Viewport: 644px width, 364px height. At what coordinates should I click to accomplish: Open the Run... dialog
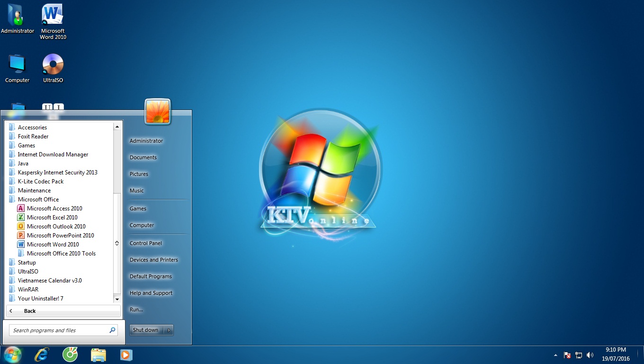(136, 309)
